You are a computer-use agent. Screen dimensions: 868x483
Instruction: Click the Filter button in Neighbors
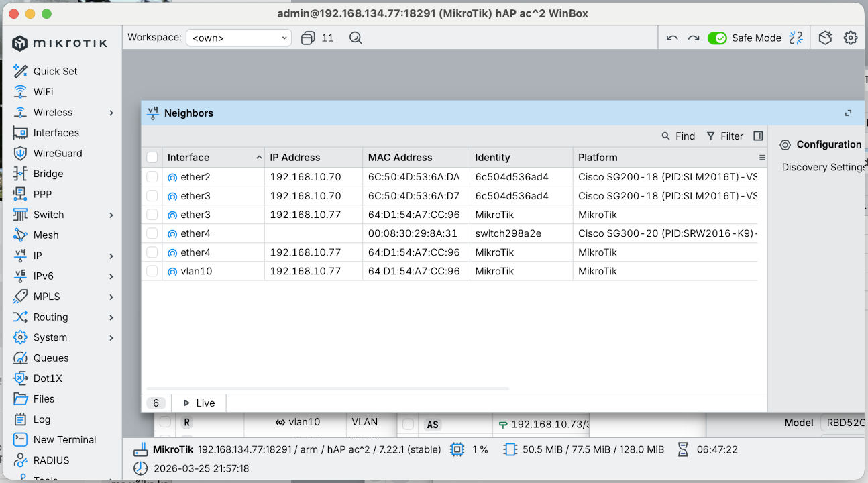[x=725, y=136]
